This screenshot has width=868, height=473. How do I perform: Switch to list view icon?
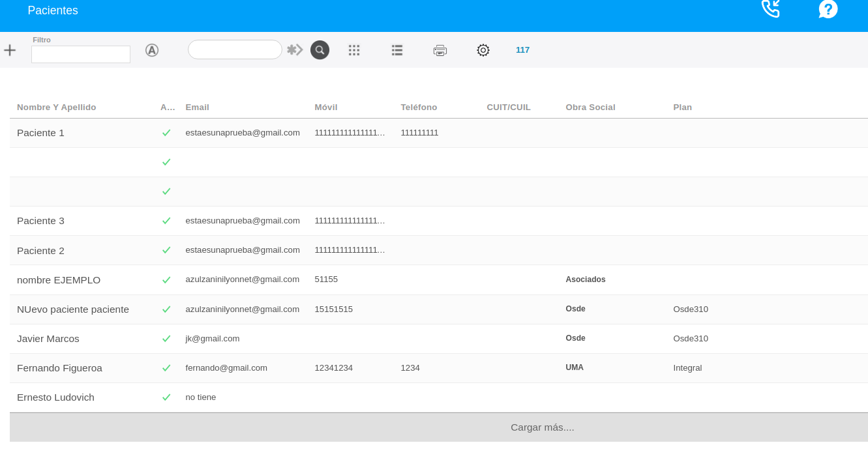tap(397, 50)
